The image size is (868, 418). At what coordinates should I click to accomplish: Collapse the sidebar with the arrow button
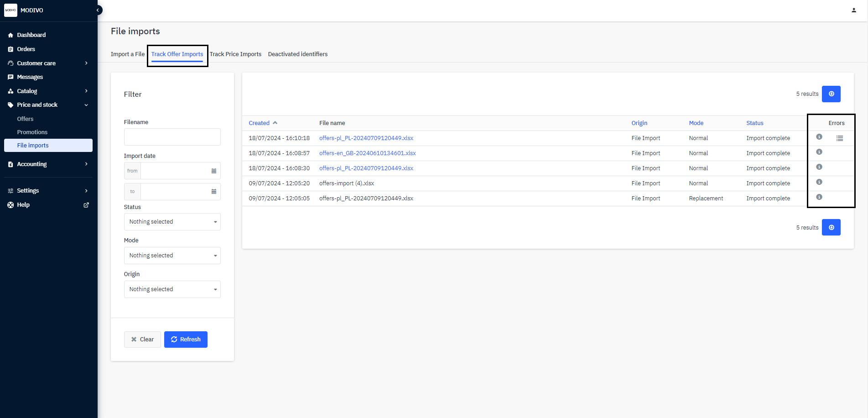(x=98, y=10)
